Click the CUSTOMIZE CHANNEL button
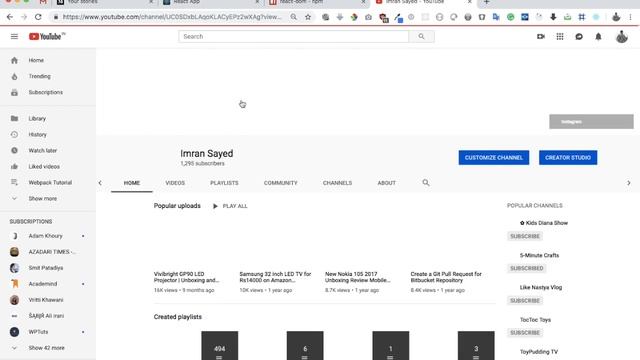Screen dimensions: 640x360 [x=493, y=158]
